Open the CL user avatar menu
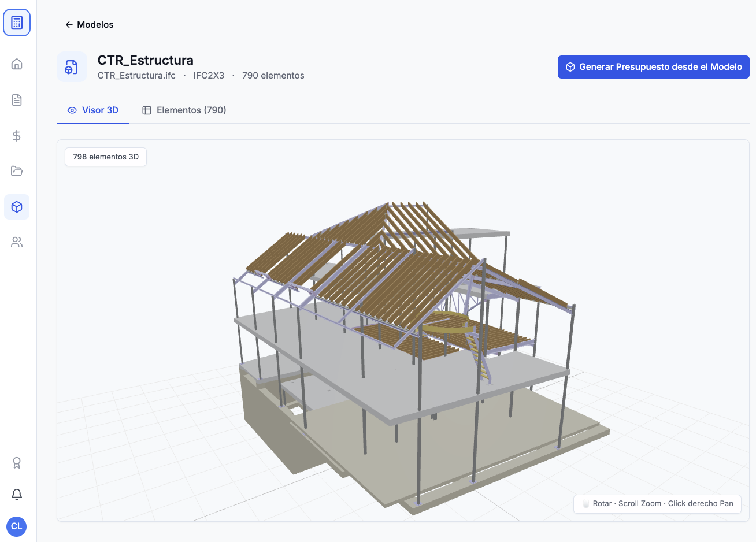Screen dimensions: 756x542 tap(16, 526)
